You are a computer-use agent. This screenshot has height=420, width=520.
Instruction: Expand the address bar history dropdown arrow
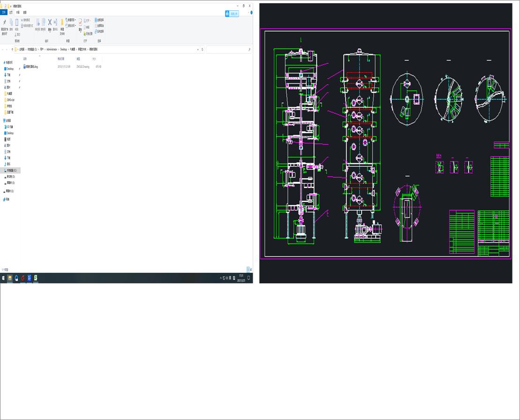pyautogui.click(x=198, y=49)
